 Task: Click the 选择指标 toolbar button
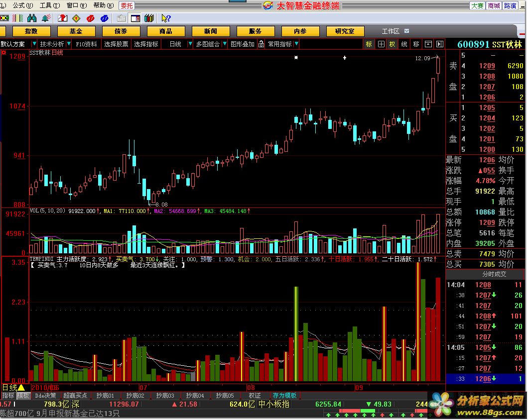coord(146,44)
